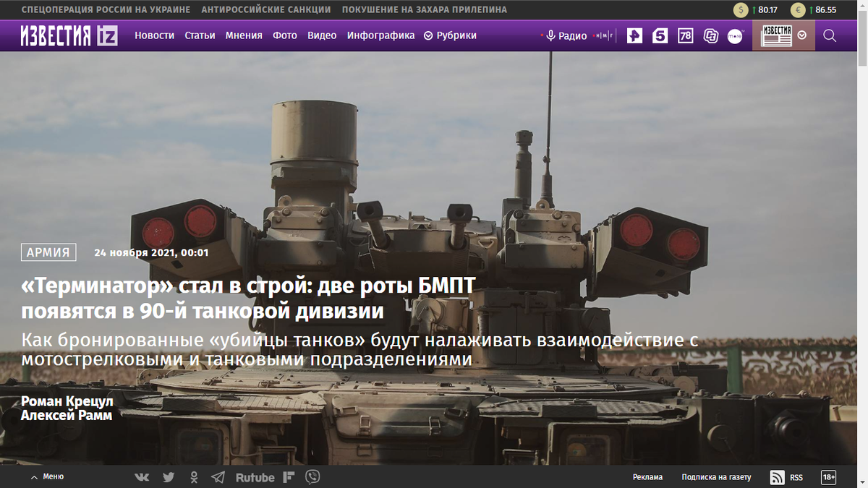This screenshot has height=488, width=868.
Task: Open the more.tv icon
Action: [x=736, y=35]
